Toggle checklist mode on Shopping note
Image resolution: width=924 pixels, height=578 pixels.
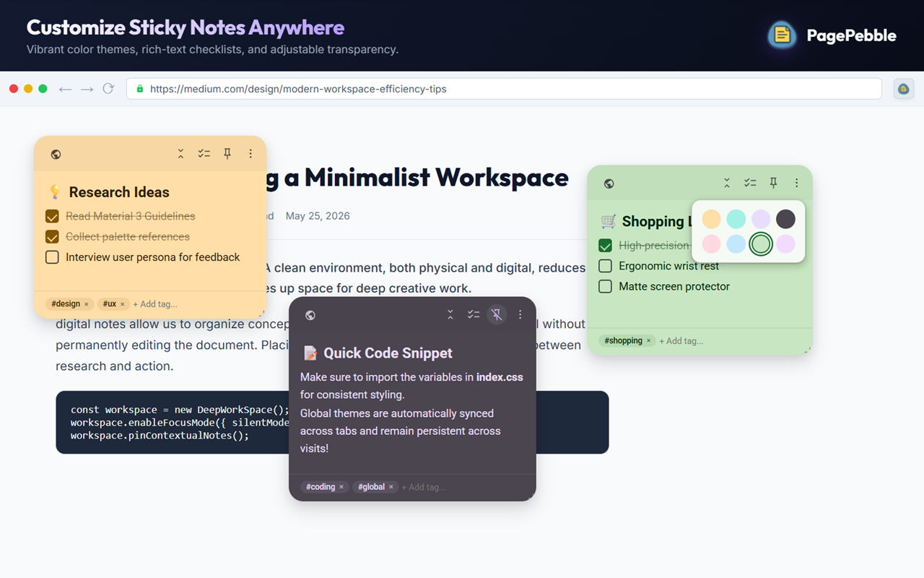pyautogui.click(x=750, y=184)
